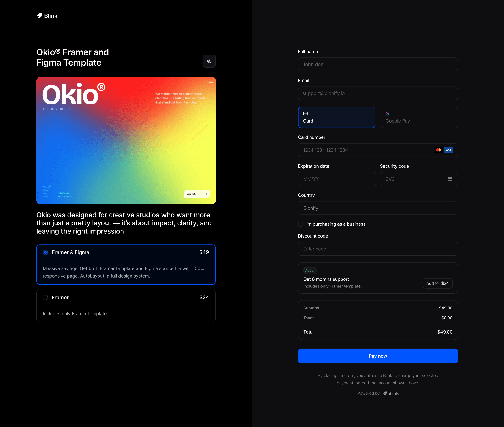Click the Pay now button
The height and width of the screenshot is (427, 504).
click(378, 356)
